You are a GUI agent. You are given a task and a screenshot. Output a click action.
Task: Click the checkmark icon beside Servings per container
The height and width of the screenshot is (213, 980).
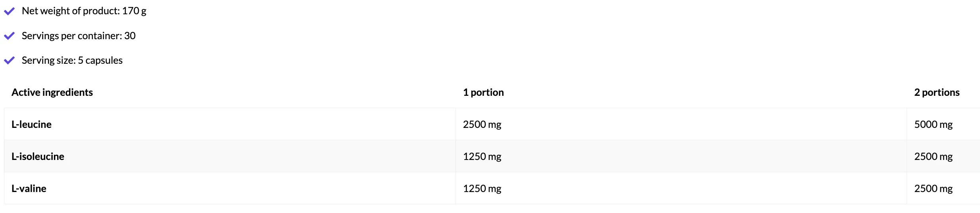click(x=9, y=36)
